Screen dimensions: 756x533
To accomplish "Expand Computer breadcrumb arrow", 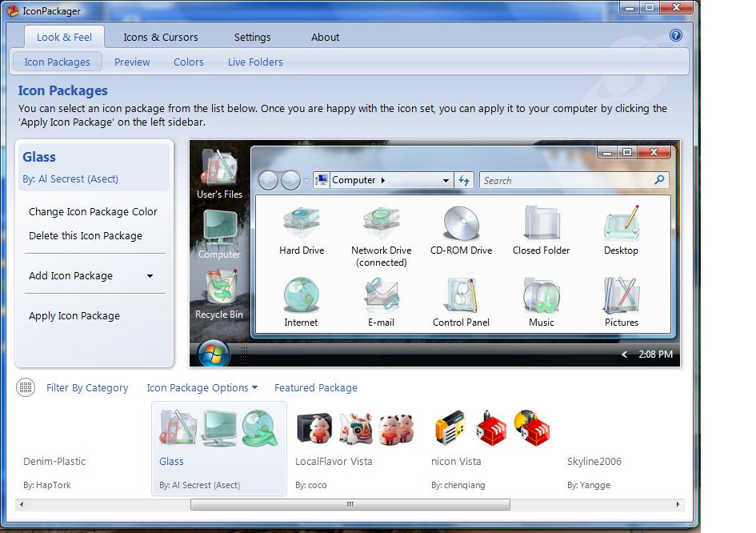I will 383,180.
